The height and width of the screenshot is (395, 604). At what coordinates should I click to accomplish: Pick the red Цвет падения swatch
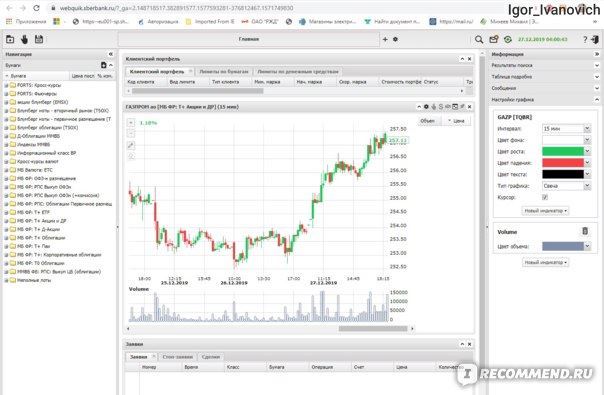click(563, 163)
